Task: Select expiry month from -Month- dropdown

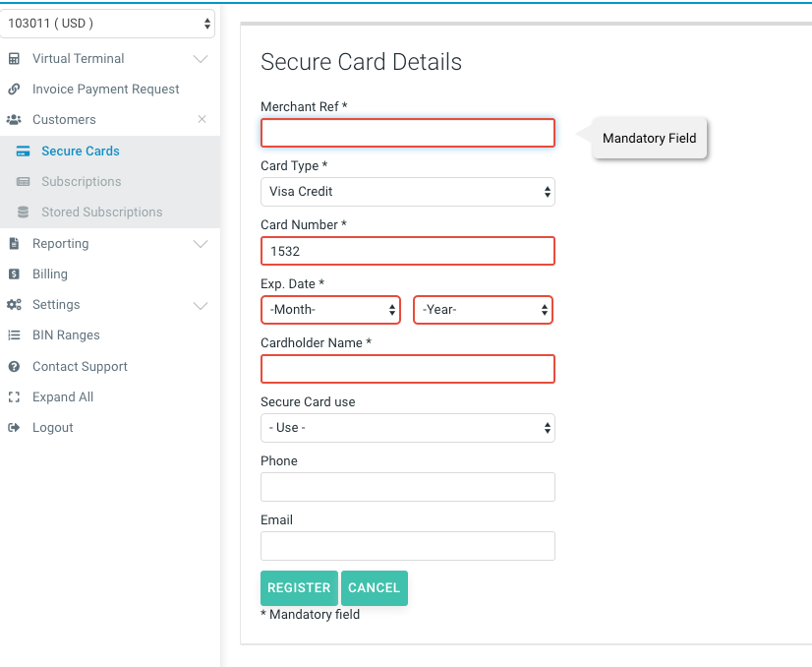Action: click(x=330, y=310)
